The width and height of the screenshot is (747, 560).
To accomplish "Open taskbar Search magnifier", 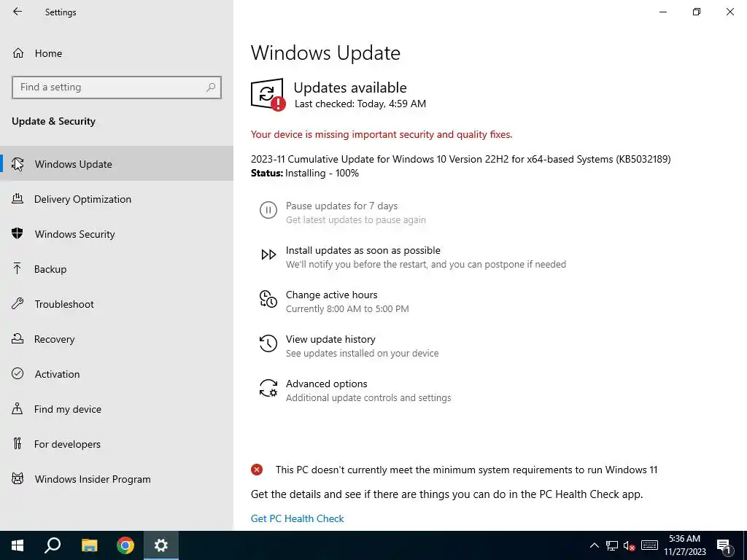I will [53, 545].
